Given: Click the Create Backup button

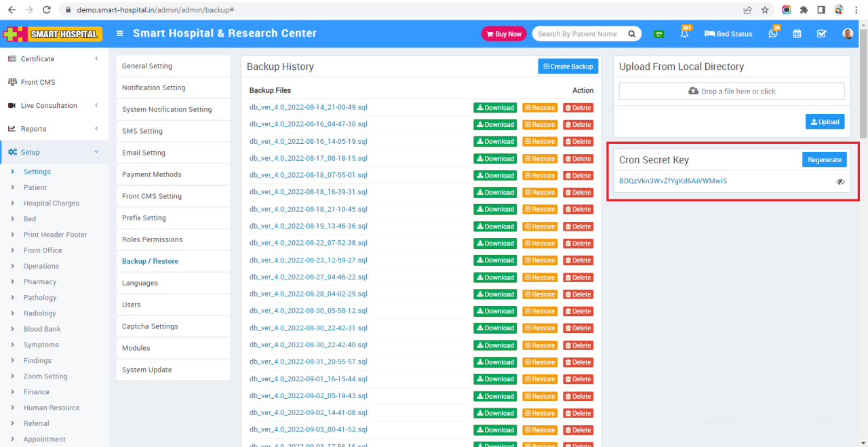Looking at the screenshot, I should point(568,66).
